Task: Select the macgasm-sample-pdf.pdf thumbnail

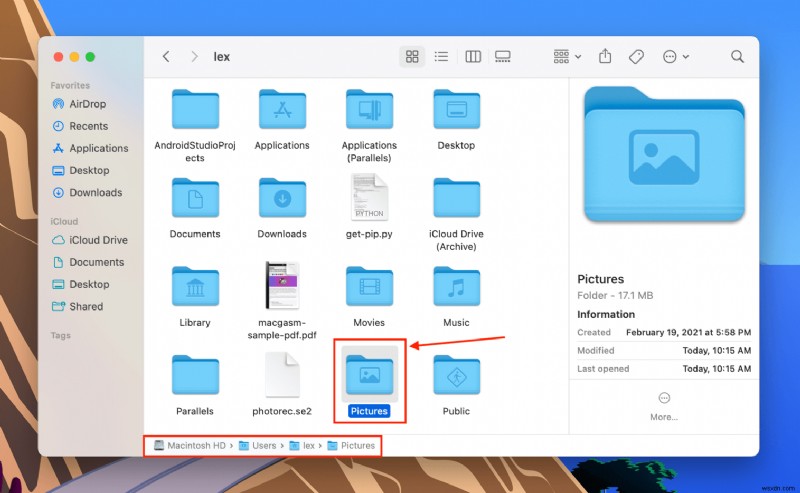Action: [x=282, y=286]
